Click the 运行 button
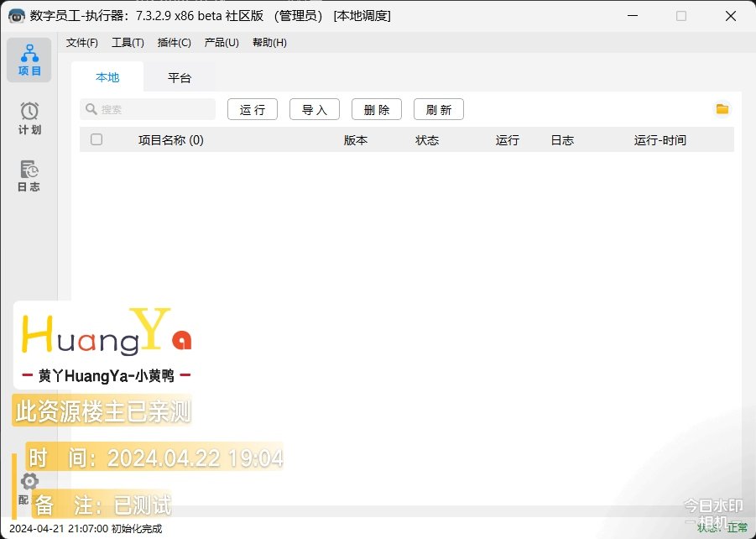The height and width of the screenshot is (539, 756). click(x=253, y=110)
